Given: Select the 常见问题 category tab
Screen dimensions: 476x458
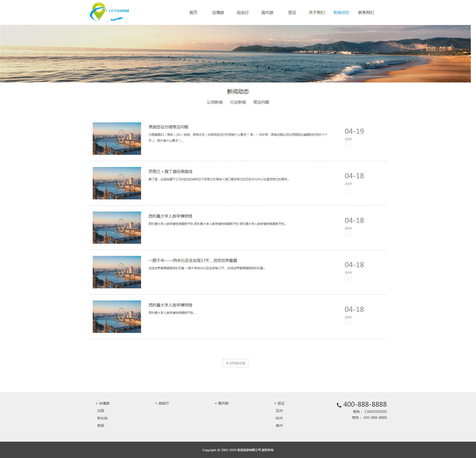Looking at the screenshot, I should [x=261, y=102].
